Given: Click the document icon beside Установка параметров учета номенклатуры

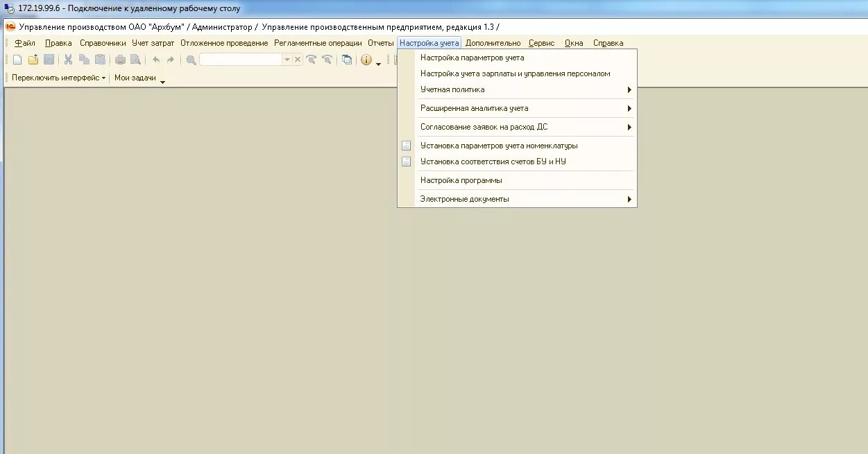Looking at the screenshot, I should [406, 146].
